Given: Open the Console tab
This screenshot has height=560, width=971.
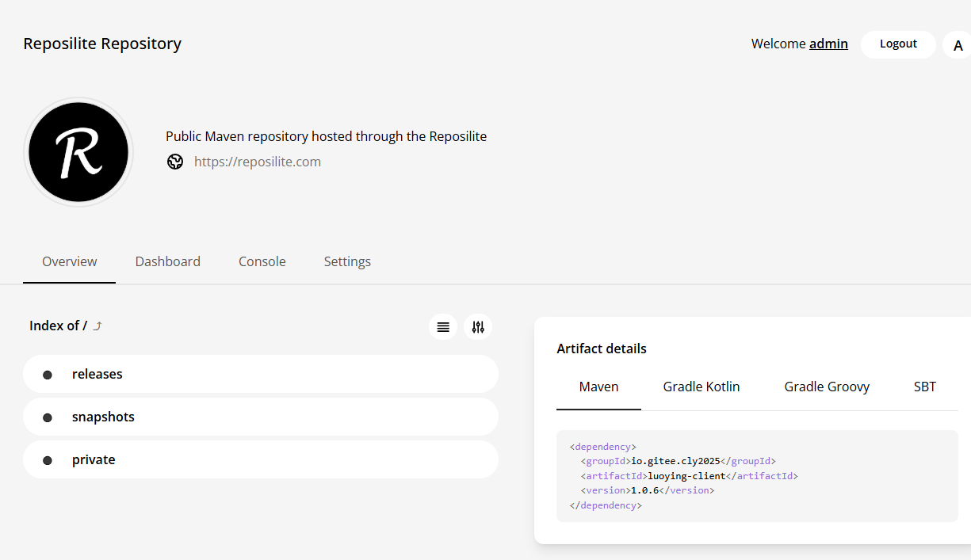Looking at the screenshot, I should coord(262,261).
